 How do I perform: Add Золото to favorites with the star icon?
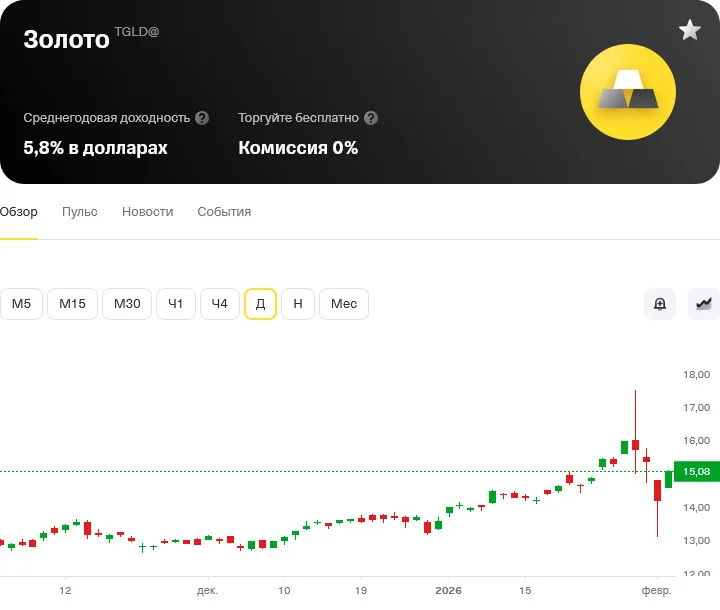click(690, 30)
